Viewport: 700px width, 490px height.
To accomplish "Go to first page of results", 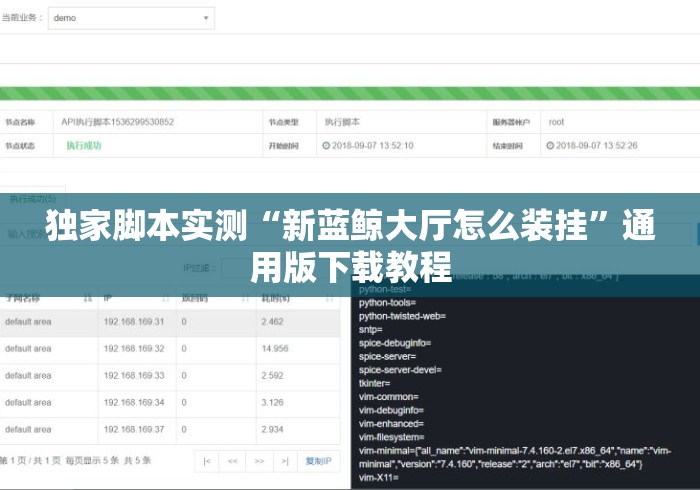I will click(x=207, y=461).
